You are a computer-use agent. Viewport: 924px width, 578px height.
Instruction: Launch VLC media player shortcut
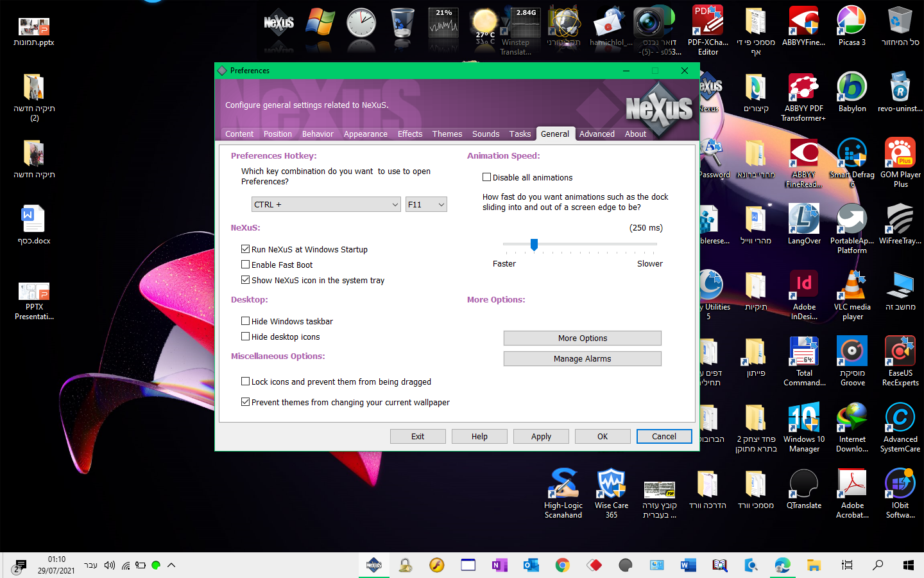pos(852,295)
